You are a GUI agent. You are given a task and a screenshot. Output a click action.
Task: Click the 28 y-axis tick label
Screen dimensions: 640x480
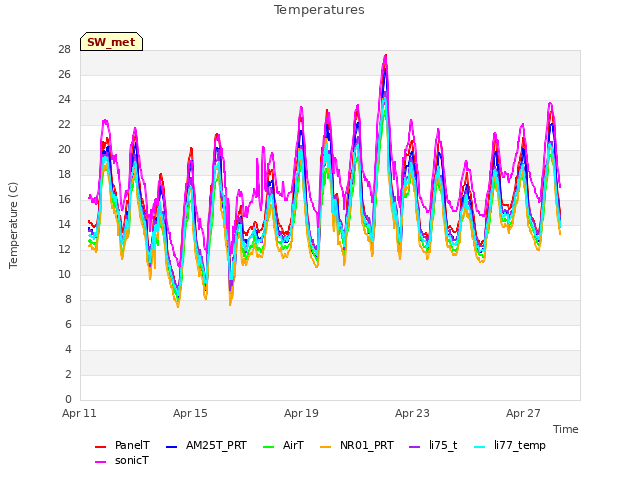click(64, 50)
